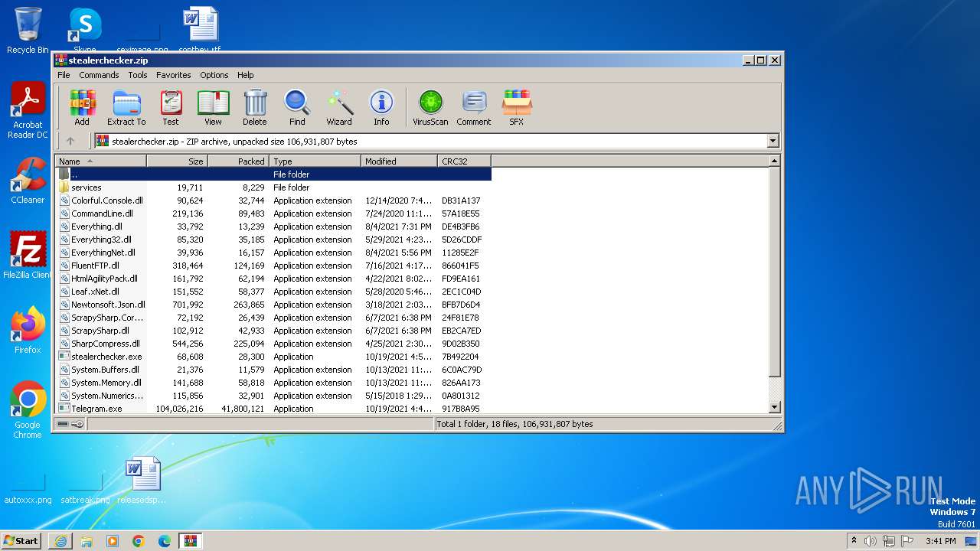Open releasedsp Word document on desktop
Image resolution: width=980 pixels, height=551 pixels.
click(x=142, y=480)
